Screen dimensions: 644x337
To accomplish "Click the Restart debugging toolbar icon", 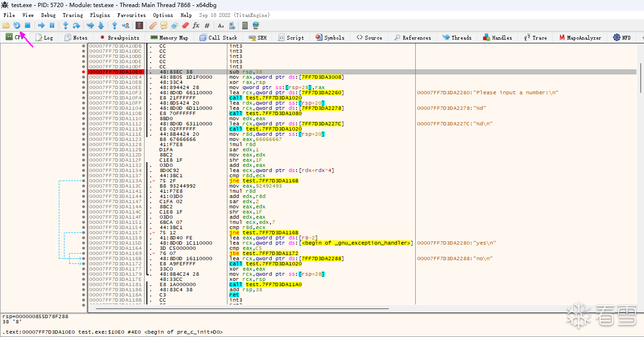I will pos(17,25).
